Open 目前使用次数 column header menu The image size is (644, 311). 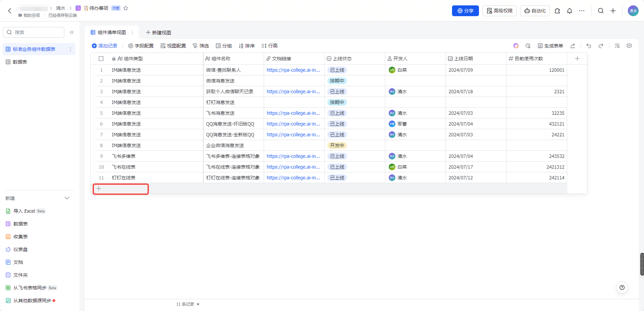click(537, 59)
